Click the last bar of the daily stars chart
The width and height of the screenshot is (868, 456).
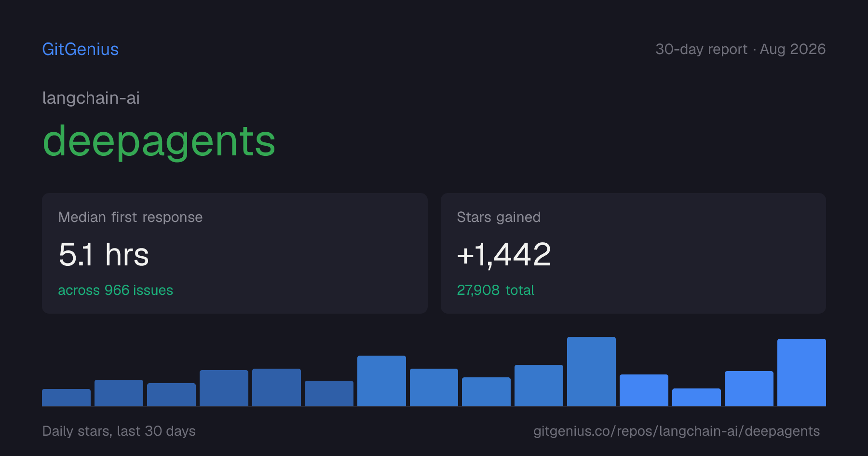point(801,373)
